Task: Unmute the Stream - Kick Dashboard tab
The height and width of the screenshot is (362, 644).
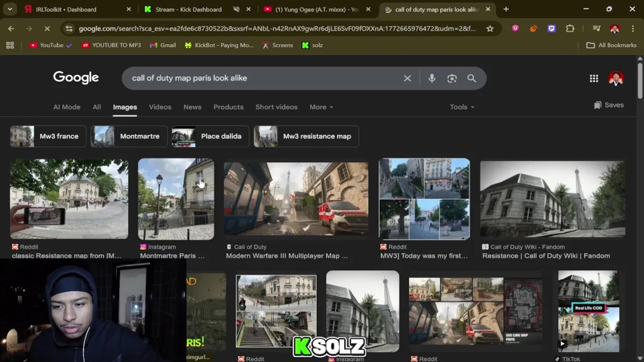Action: pos(236,9)
